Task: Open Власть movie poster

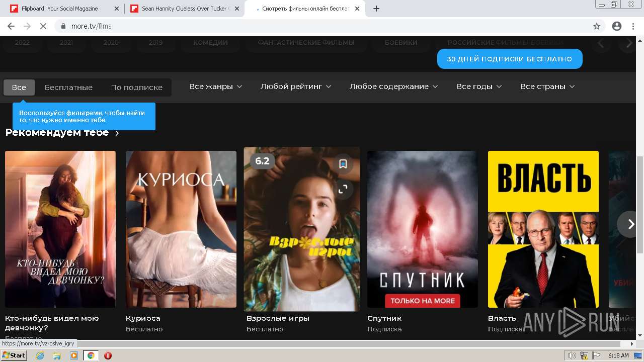Action: coord(543,229)
